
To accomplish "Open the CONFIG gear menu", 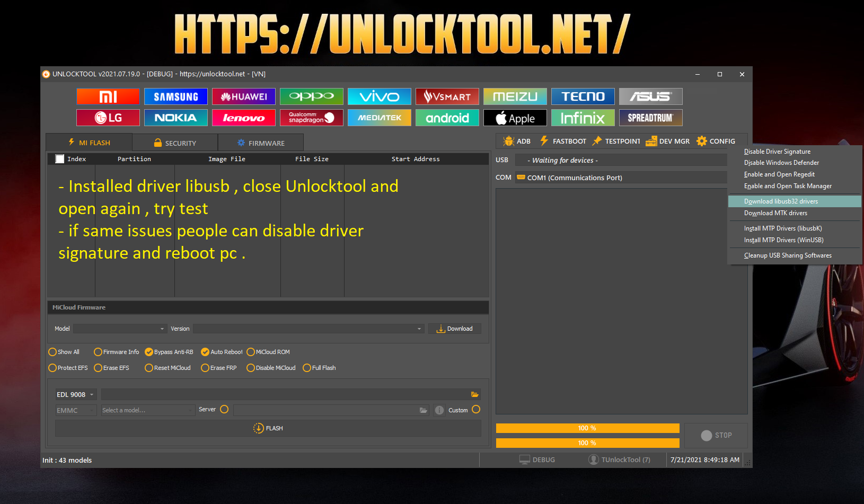I will point(716,141).
